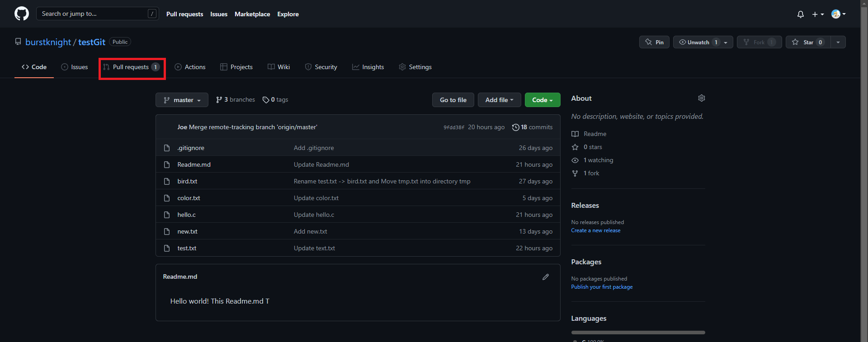View the 1 fork link

(x=585, y=173)
